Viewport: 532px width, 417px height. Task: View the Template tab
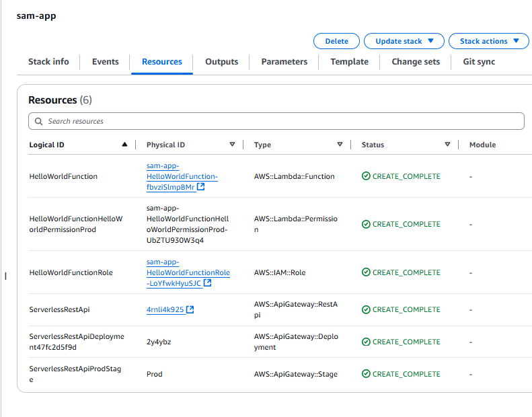click(350, 62)
